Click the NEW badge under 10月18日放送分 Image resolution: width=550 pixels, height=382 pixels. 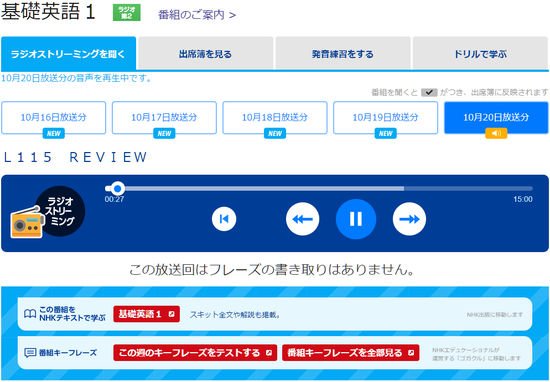[x=275, y=133]
